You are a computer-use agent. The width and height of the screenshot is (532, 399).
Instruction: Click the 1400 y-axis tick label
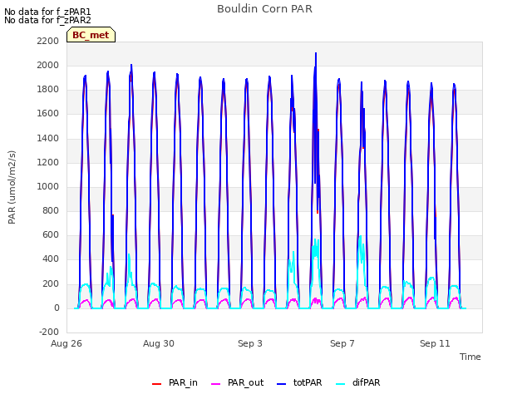coord(48,139)
